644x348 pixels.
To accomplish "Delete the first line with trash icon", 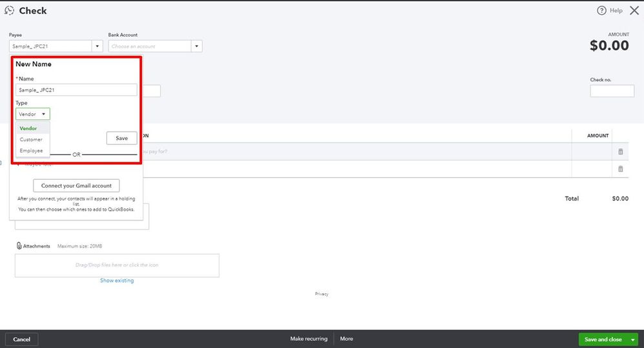I will (621, 151).
